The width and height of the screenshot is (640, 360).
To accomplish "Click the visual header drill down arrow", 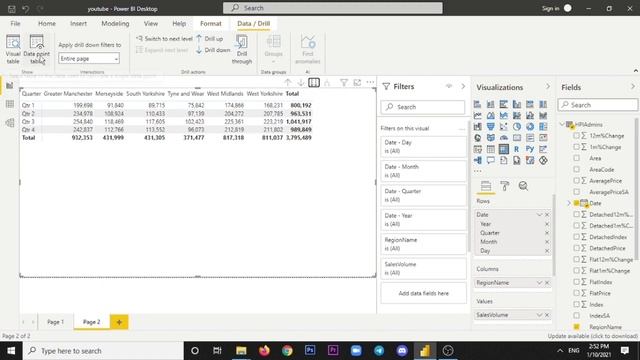I will 300,82.
